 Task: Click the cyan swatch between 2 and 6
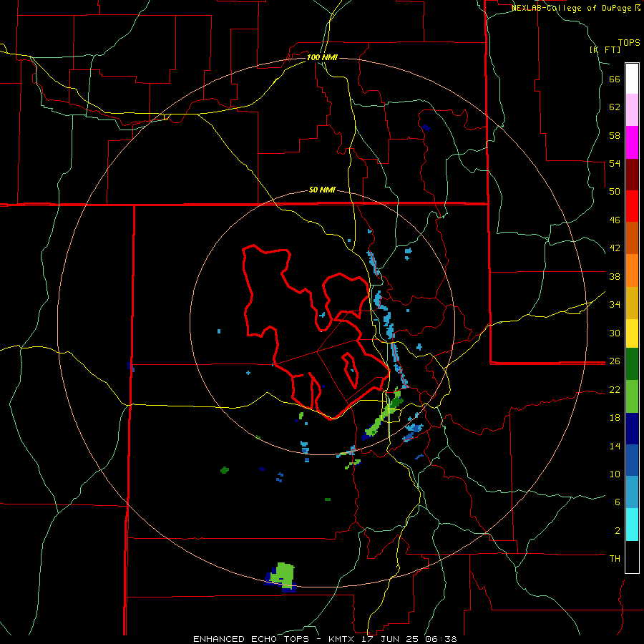(632, 525)
